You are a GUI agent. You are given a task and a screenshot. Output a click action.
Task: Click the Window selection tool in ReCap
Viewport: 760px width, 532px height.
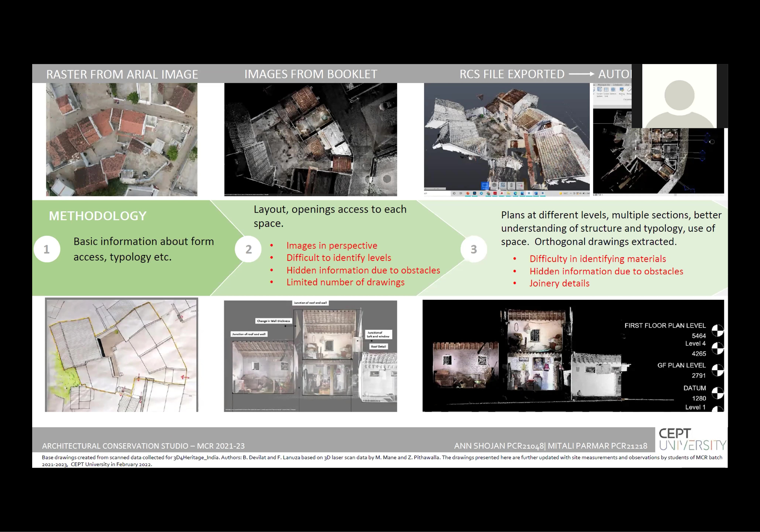click(485, 186)
